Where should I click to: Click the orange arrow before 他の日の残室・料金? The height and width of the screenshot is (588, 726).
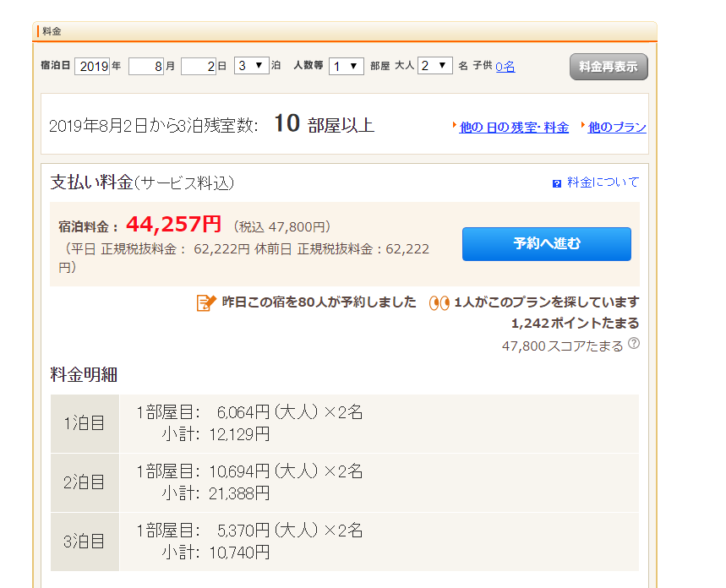455,125
